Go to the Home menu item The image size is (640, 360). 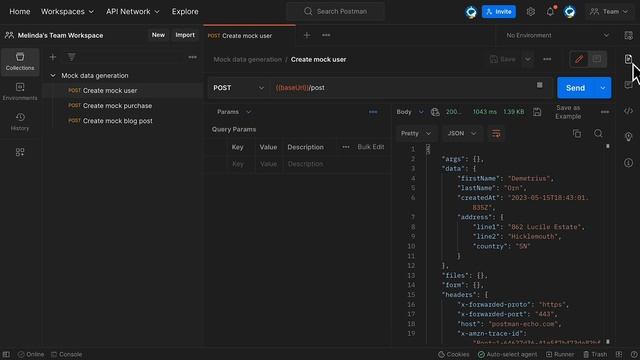click(x=20, y=11)
